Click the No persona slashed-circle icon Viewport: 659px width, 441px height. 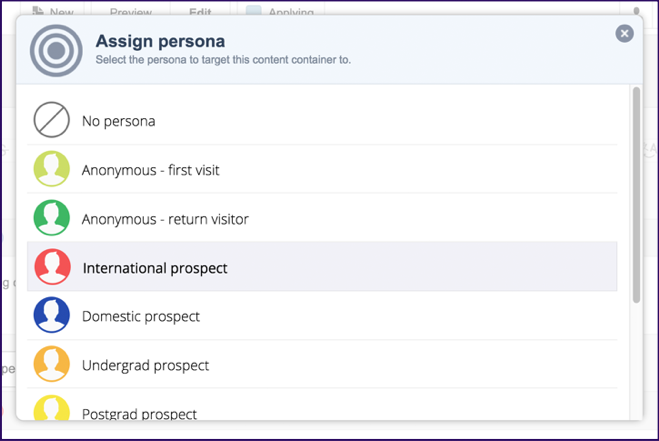tap(51, 120)
